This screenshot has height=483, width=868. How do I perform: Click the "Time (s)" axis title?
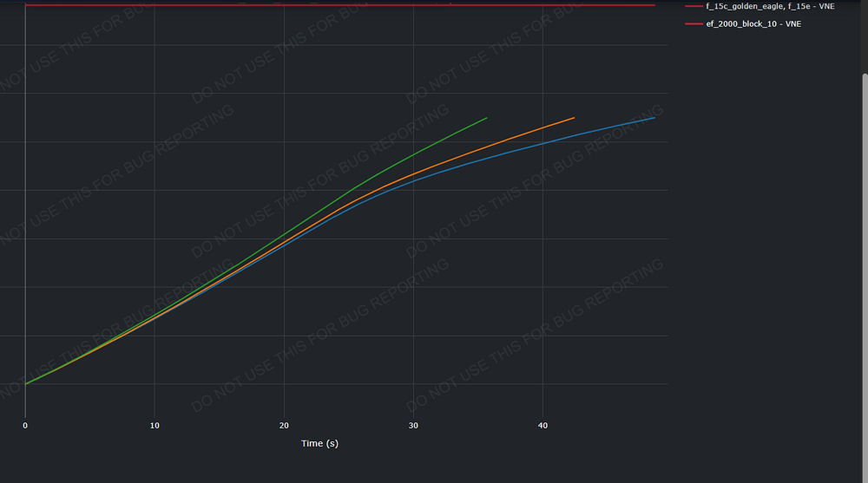319,443
